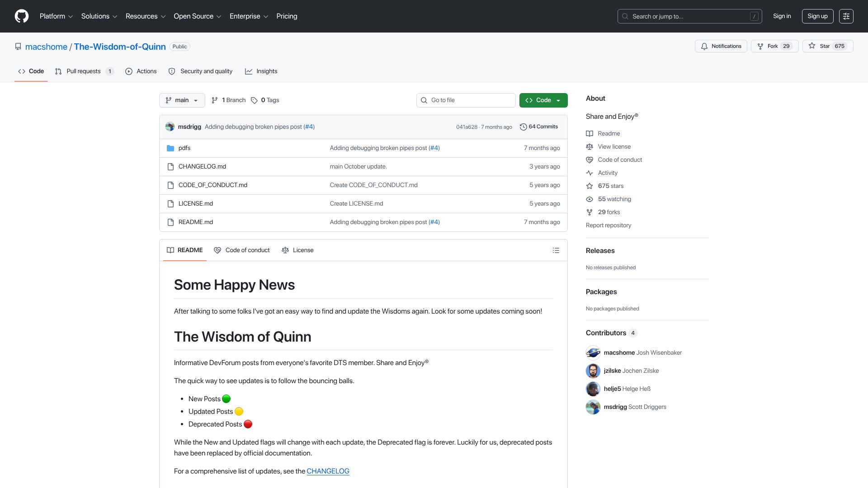Screen dimensions: 868x488
Task: Click the View license scale icon
Action: pyautogui.click(x=590, y=147)
